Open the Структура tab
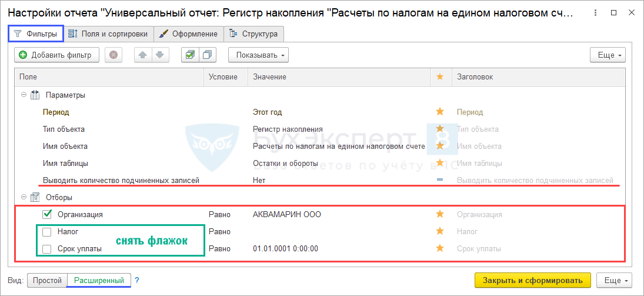This screenshot has width=644, height=296. click(254, 34)
